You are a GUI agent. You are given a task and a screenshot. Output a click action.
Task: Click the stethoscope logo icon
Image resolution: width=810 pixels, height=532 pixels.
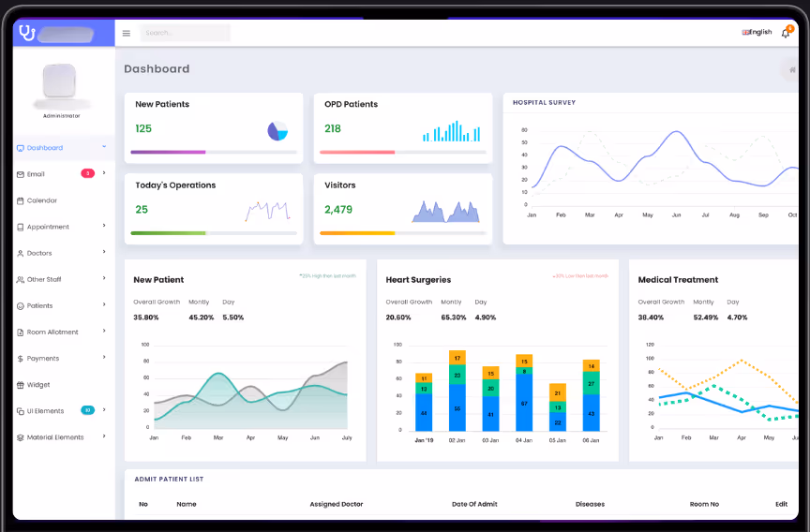(27, 34)
